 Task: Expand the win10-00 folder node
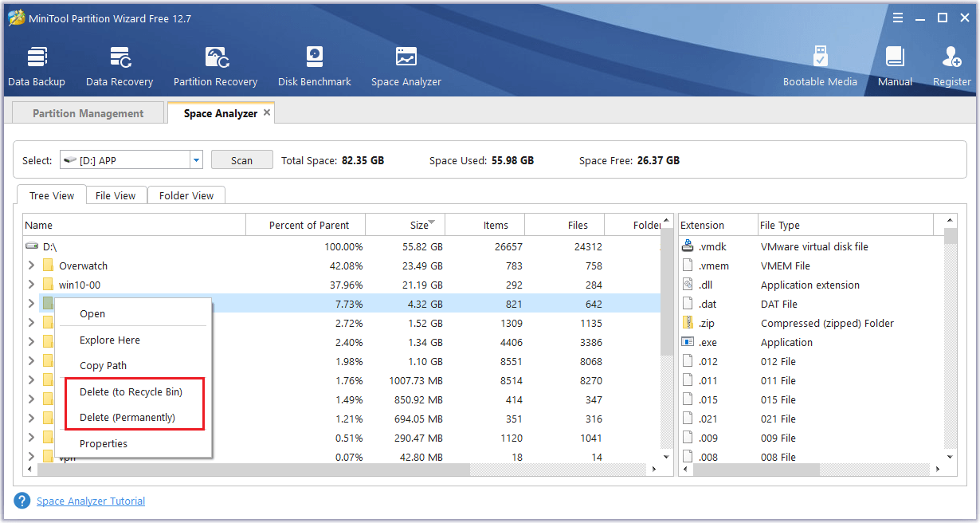(31, 285)
